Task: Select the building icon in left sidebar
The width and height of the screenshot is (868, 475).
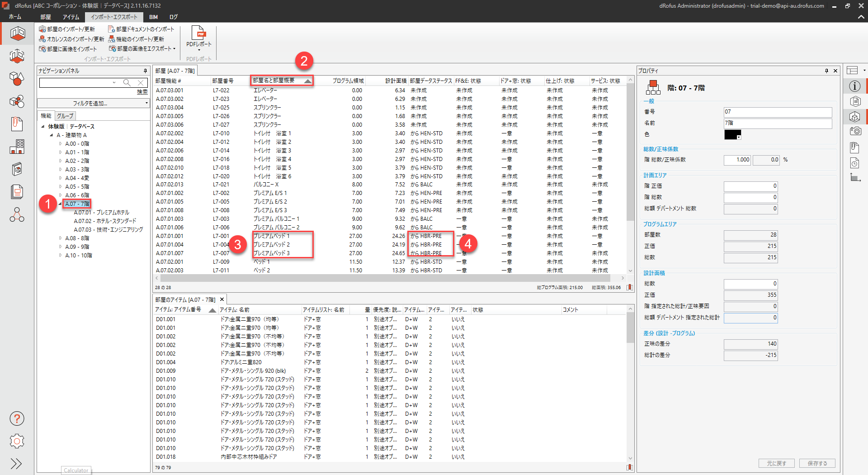Action: (x=17, y=147)
